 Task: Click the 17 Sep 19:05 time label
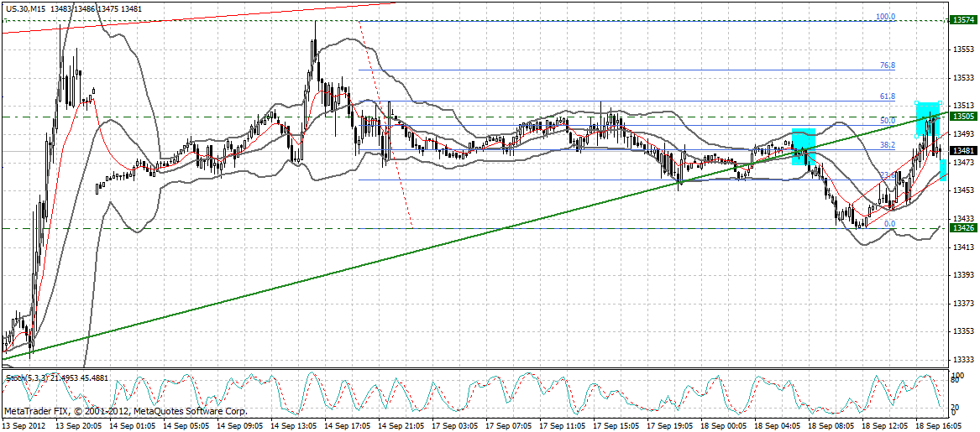coord(668,426)
